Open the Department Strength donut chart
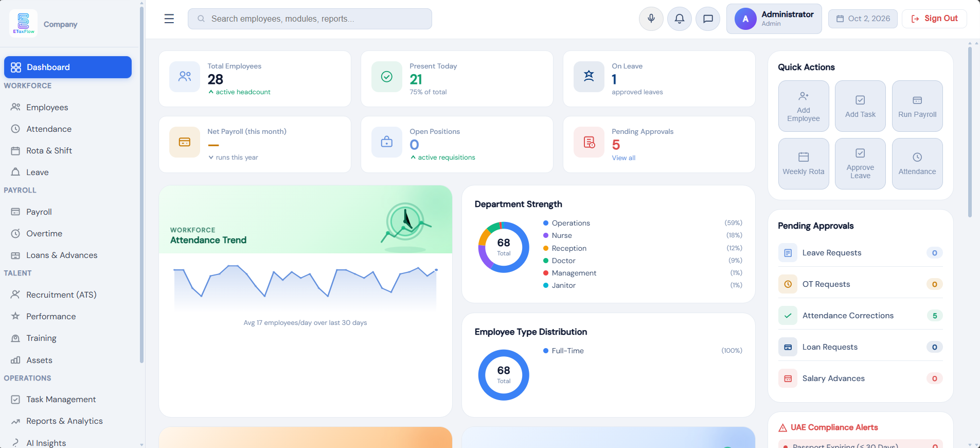The image size is (980, 448). click(504, 247)
